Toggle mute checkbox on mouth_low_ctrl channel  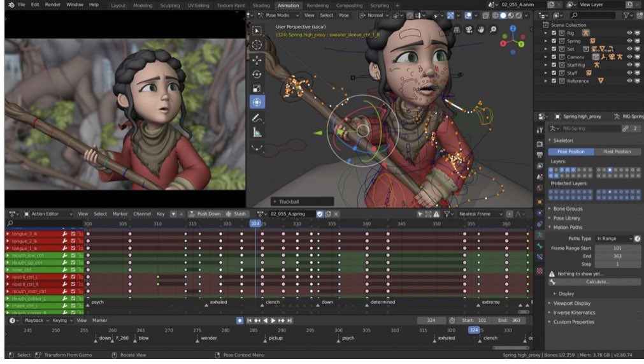73,256
